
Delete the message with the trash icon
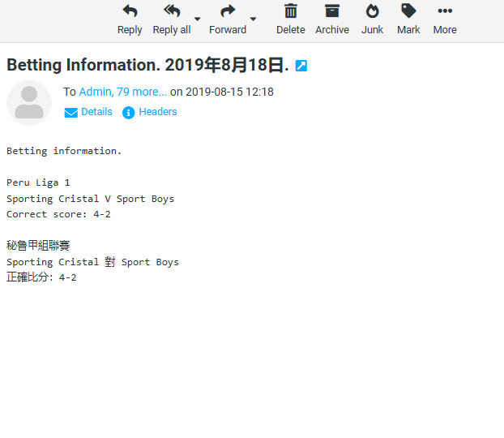click(x=290, y=11)
